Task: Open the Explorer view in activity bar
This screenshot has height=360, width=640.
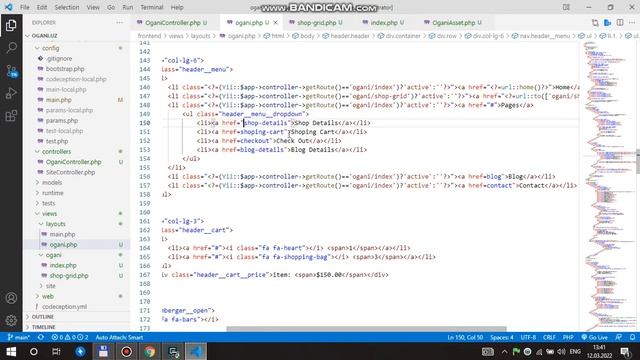Action: pos(11,25)
